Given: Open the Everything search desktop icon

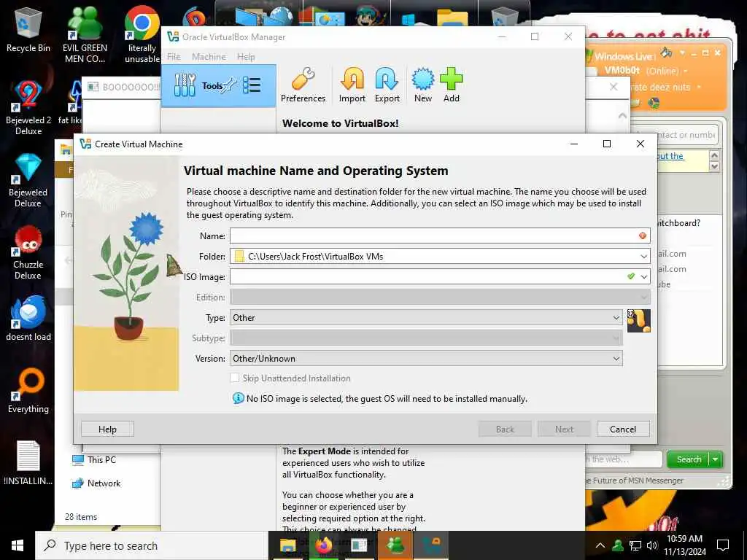Looking at the screenshot, I should coord(28,391).
